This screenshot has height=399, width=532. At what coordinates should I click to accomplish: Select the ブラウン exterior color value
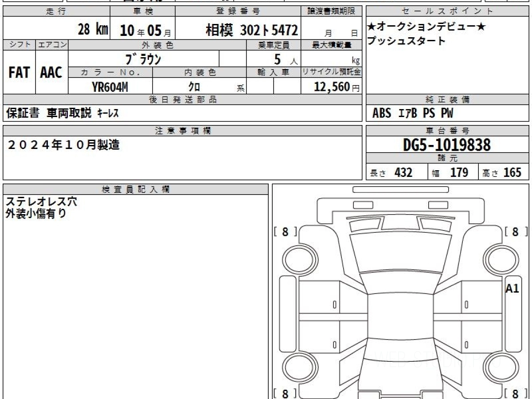click(143, 59)
